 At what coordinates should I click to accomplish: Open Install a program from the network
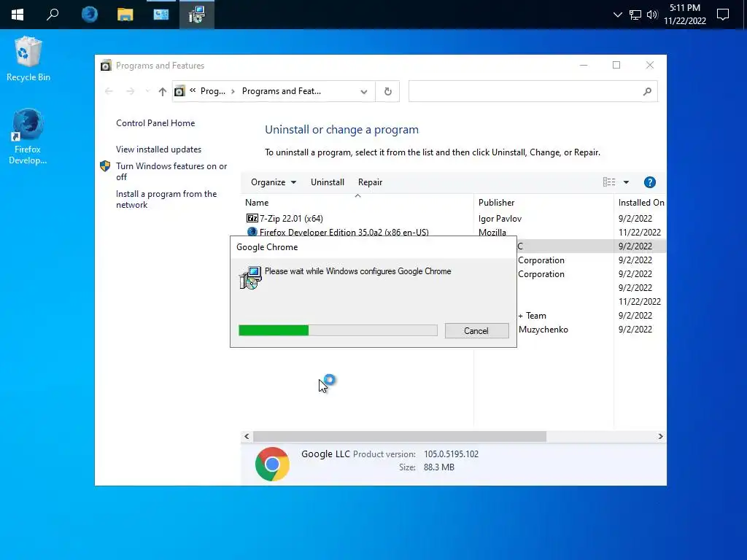[166, 200]
